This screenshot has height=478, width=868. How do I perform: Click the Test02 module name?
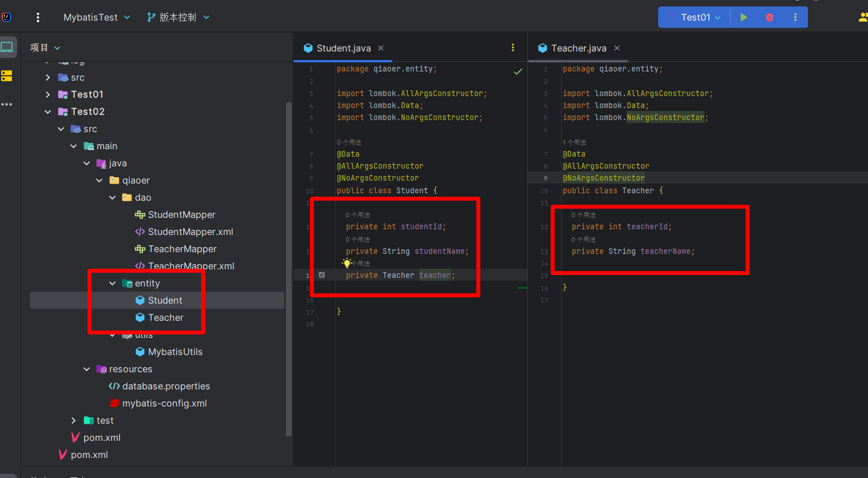click(x=87, y=111)
